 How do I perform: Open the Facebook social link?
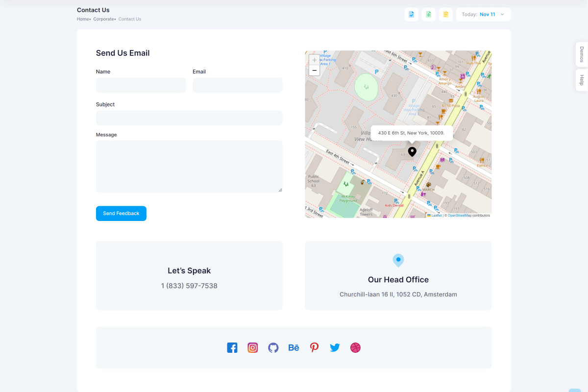click(x=232, y=348)
